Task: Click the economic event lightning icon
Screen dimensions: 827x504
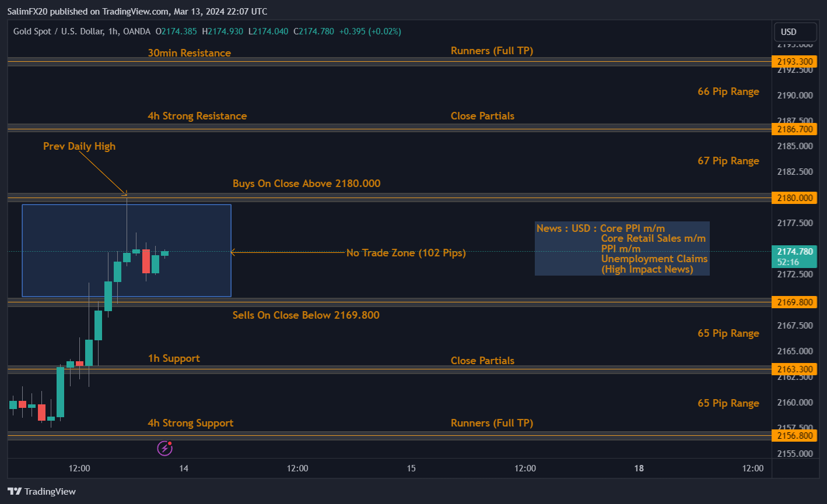Action: pos(164,448)
